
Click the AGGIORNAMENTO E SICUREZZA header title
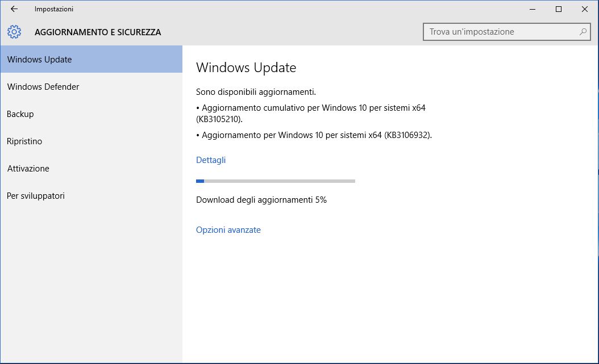pos(98,32)
